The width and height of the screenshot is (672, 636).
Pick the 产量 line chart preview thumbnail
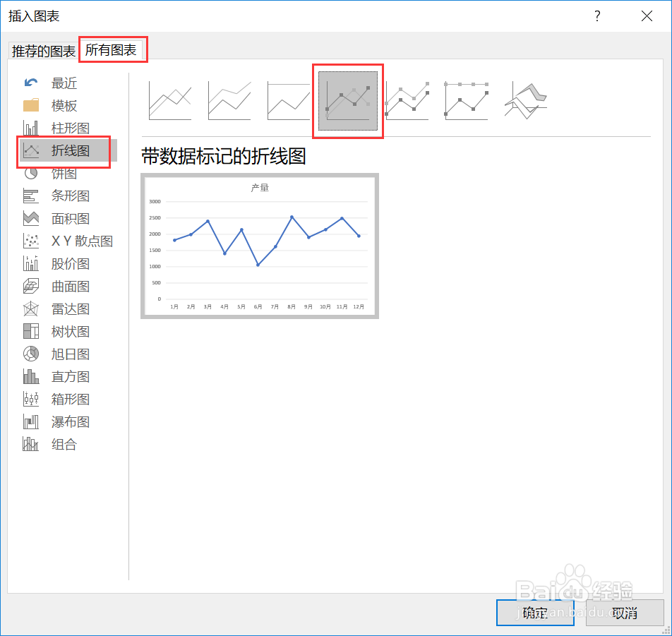coord(260,246)
